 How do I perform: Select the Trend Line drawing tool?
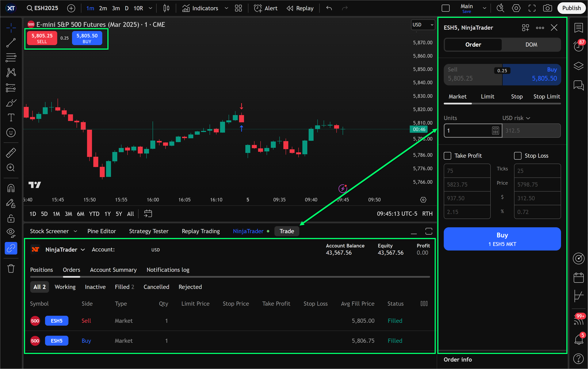point(11,43)
